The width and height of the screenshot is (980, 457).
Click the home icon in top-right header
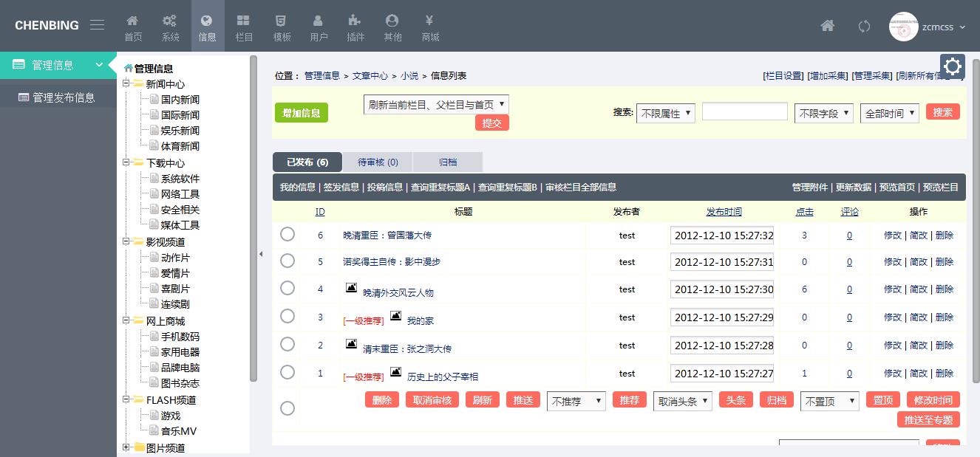828,26
